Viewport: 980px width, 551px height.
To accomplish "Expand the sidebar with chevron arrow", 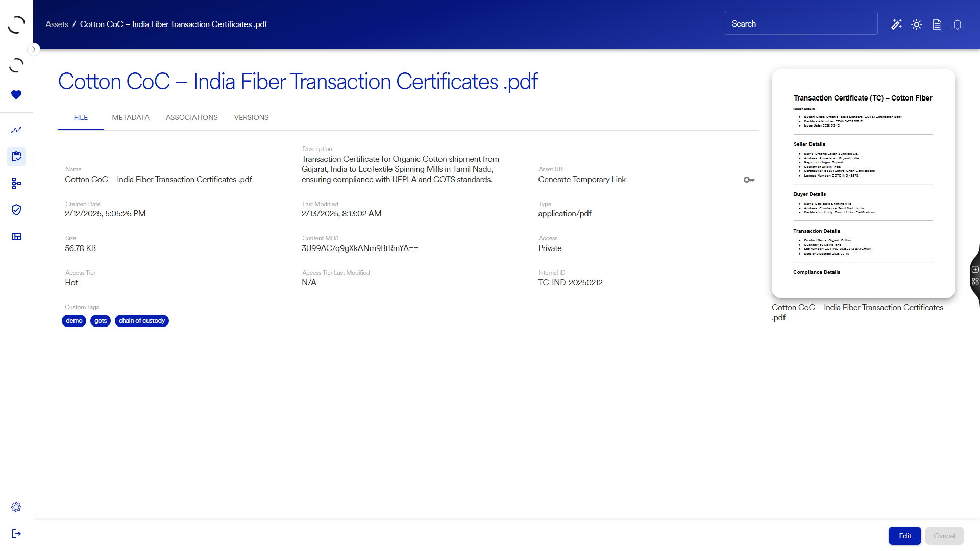I will [x=34, y=49].
